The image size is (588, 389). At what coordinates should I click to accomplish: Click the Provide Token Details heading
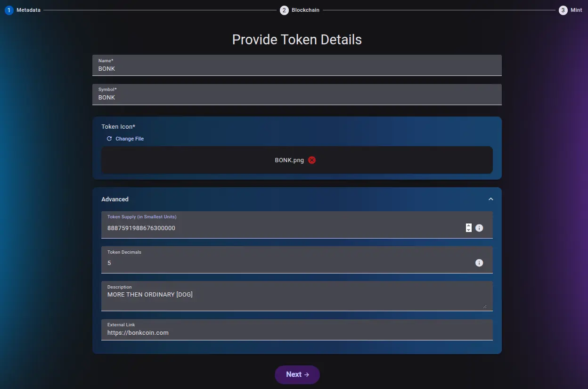coord(297,39)
